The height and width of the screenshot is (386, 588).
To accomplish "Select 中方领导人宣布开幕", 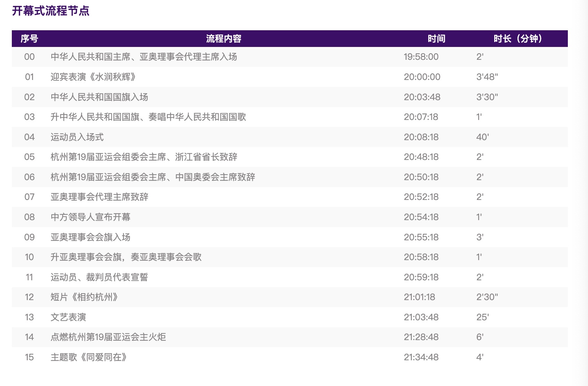I will click(x=90, y=217).
